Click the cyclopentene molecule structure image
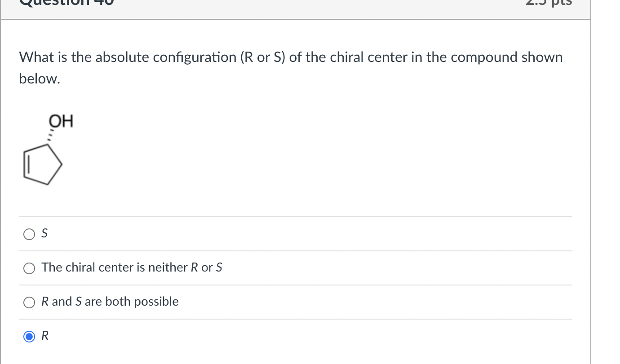 point(43,164)
